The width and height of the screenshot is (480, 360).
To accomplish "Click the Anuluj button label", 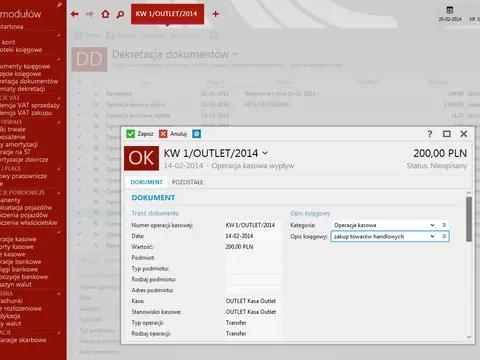I will click(178, 134).
